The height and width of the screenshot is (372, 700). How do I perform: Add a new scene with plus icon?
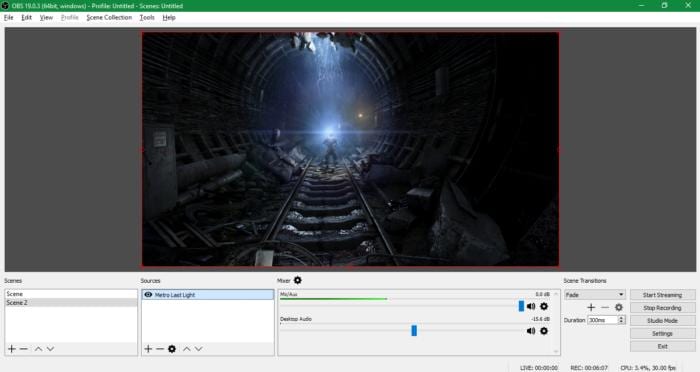(x=12, y=349)
